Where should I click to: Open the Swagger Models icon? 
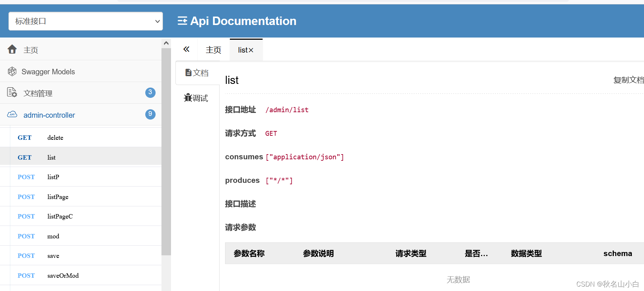(x=12, y=71)
